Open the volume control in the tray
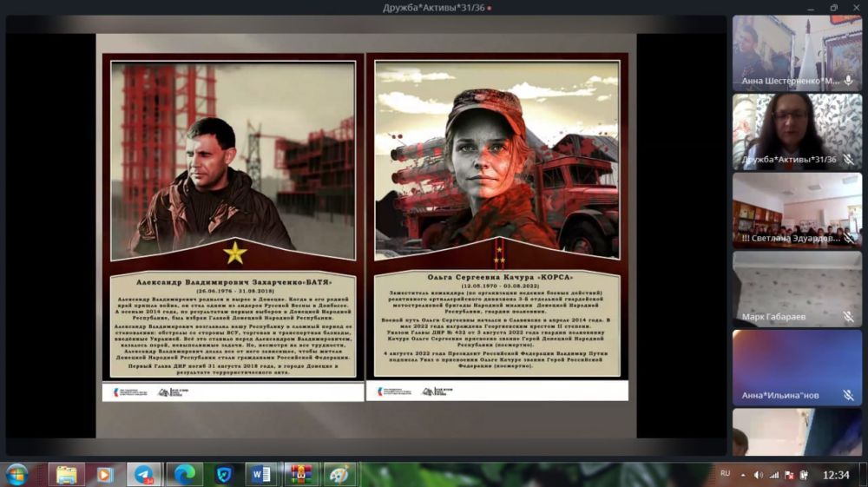Viewport: 868px width, 487px height. click(759, 475)
